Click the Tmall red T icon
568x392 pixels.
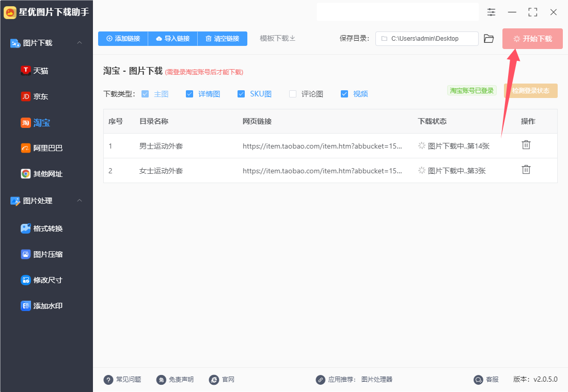(x=25, y=71)
